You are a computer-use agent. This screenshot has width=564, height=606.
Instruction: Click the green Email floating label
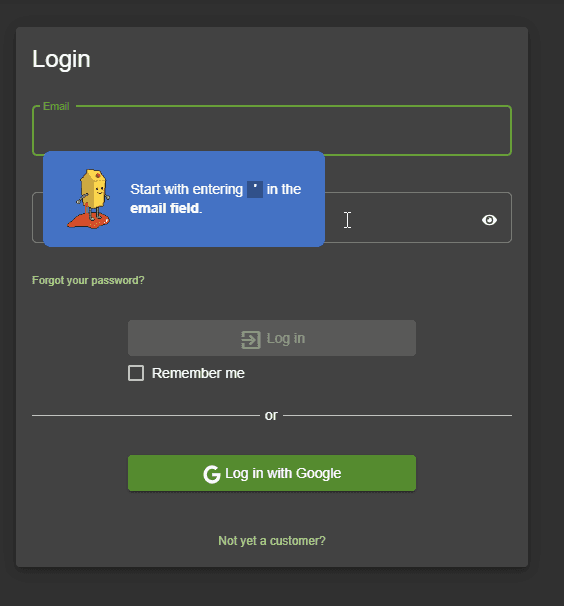(56, 106)
